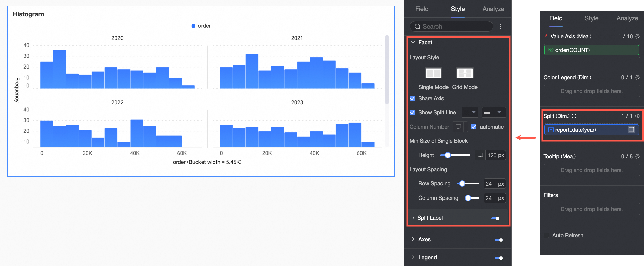Click the info icon next to Split (Dim.)
This screenshot has height=266, width=644.
(x=574, y=116)
